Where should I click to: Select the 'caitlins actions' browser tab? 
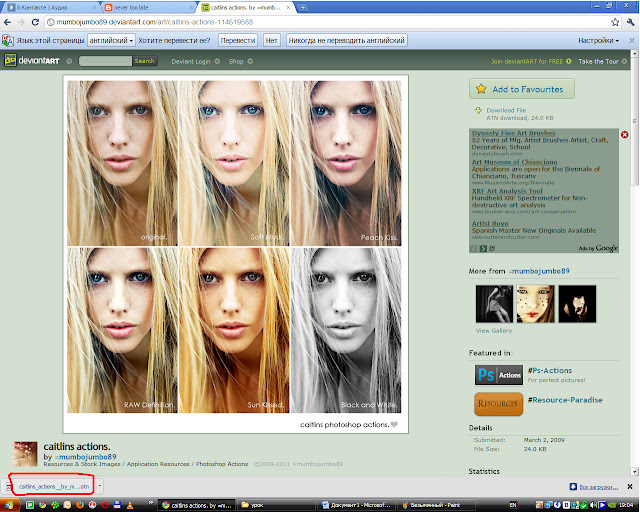pos(245,7)
